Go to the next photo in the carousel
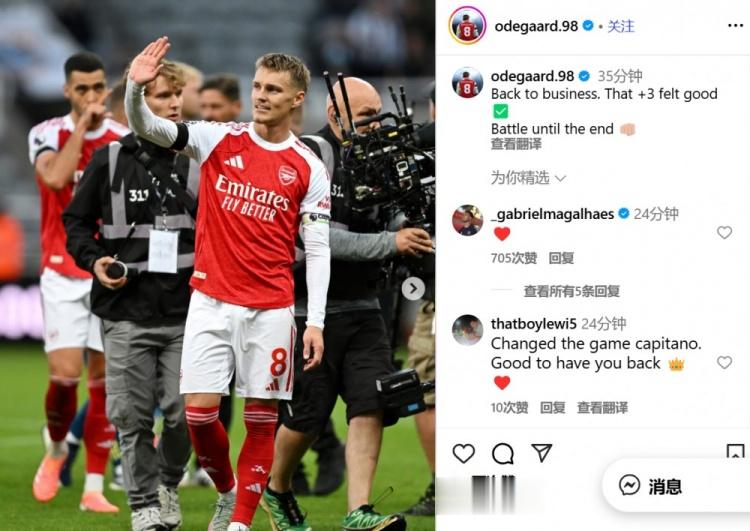This screenshot has width=750, height=531. 413,288
